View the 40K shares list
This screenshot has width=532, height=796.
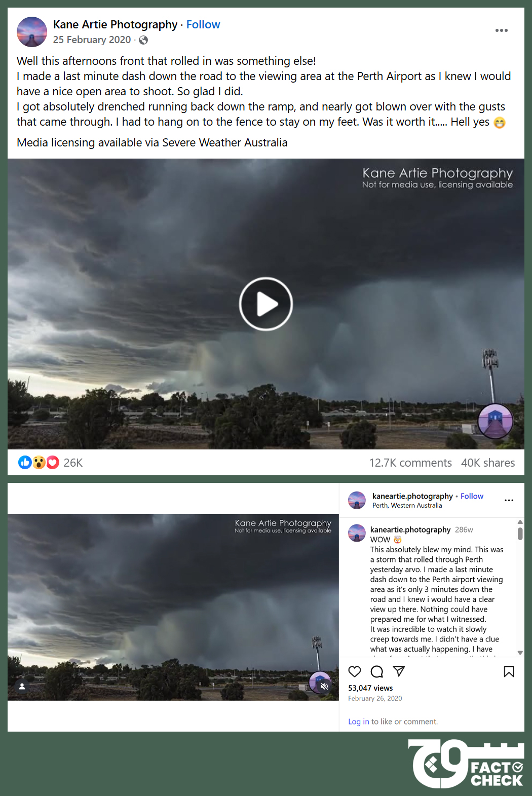pos(488,463)
